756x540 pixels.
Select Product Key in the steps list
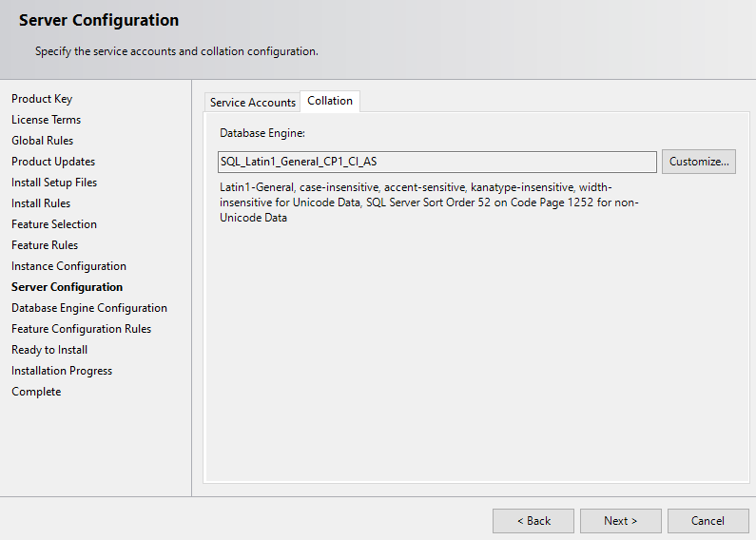(x=42, y=99)
